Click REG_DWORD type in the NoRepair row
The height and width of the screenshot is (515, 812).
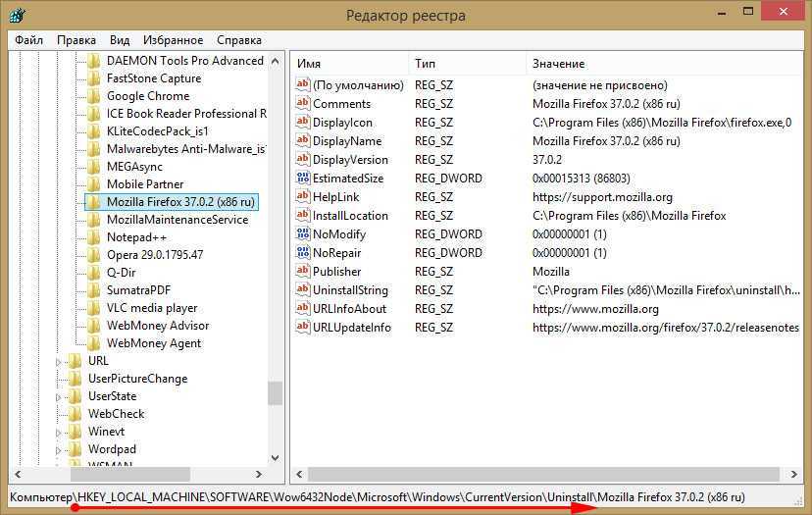tap(448, 253)
